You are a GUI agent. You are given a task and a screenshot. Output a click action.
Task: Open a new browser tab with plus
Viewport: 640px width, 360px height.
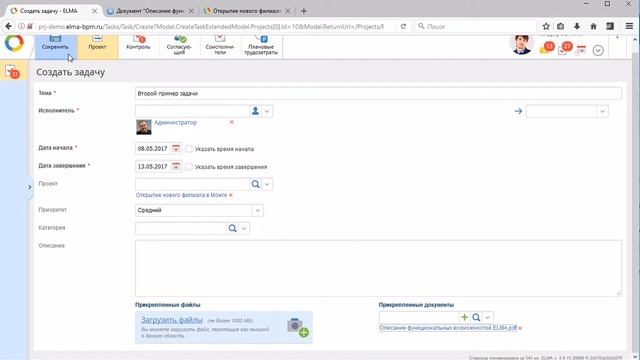[x=304, y=11]
